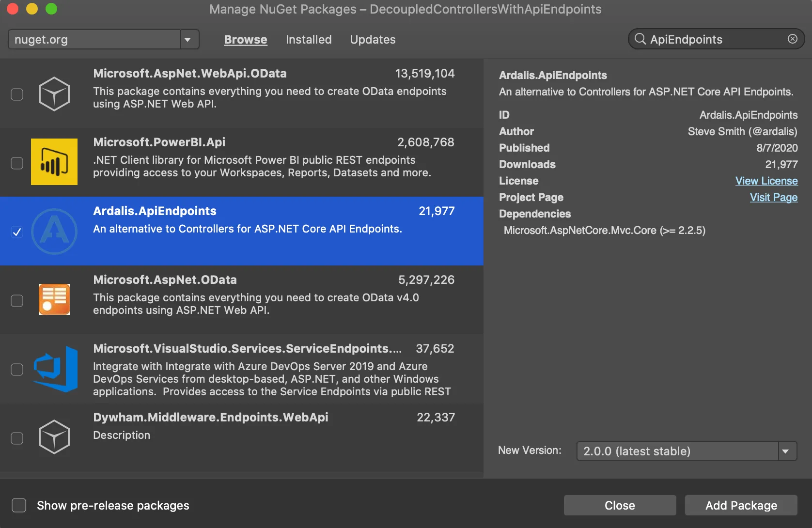Open the 2.0.0 latest stable version combo box
The image size is (812, 528).
[687, 451]
